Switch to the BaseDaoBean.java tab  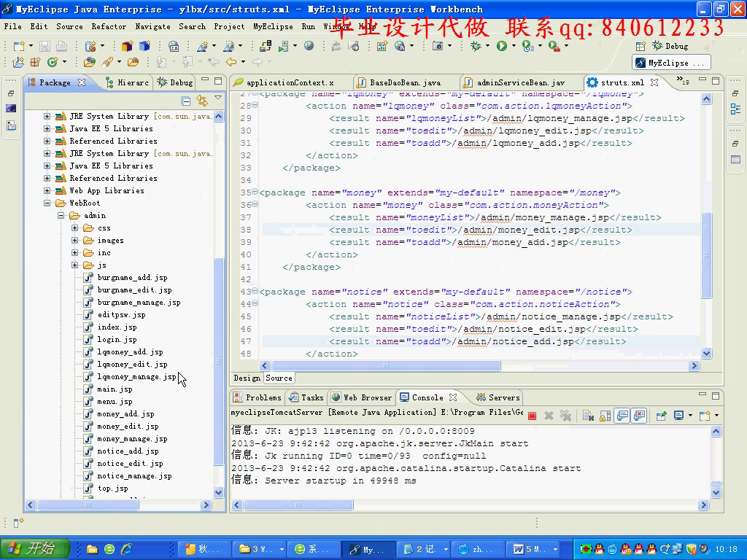click(x=405, y=82)
